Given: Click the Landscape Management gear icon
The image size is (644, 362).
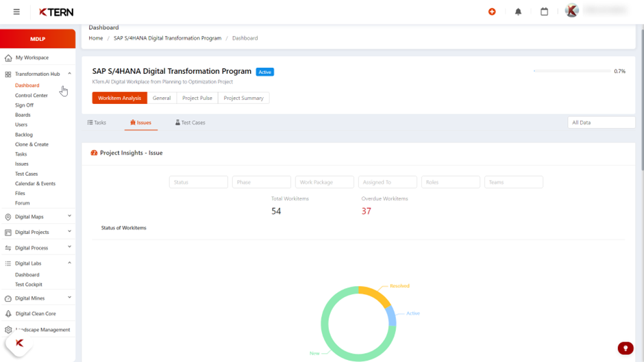Looking at the screenshot, I should tap(8, 330).
